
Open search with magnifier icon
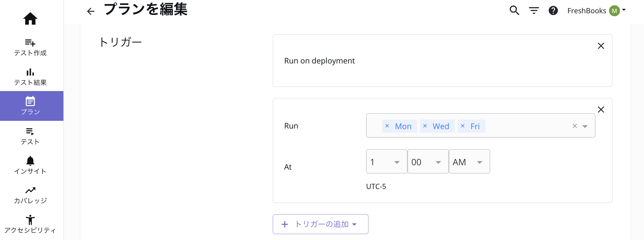pyautogui.click(x=514, y=10)
